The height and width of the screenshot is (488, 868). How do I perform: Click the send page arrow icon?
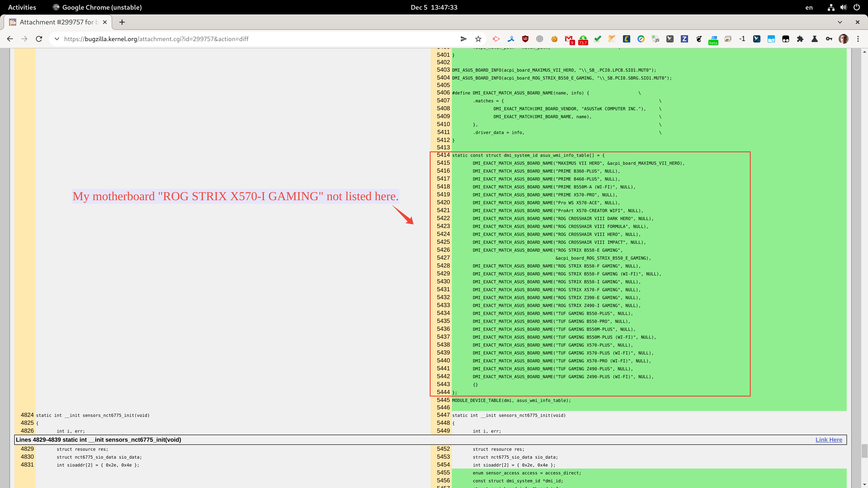[464, 39]
